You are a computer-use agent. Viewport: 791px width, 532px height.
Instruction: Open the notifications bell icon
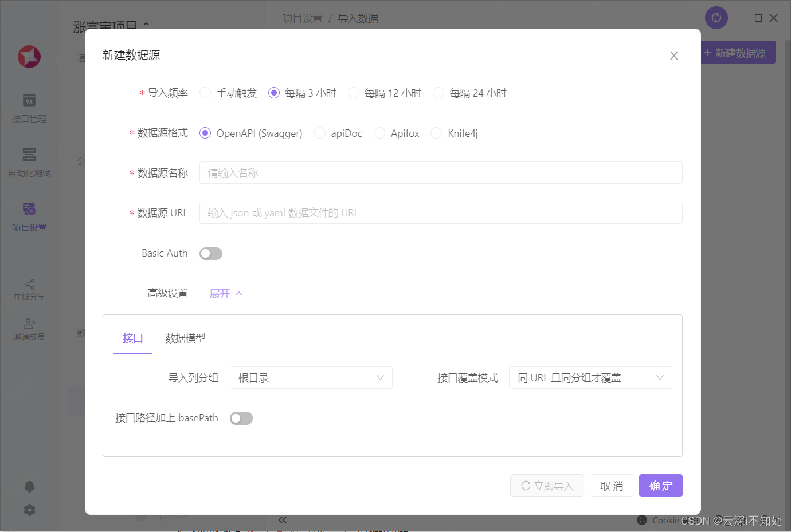pos(29,487)
